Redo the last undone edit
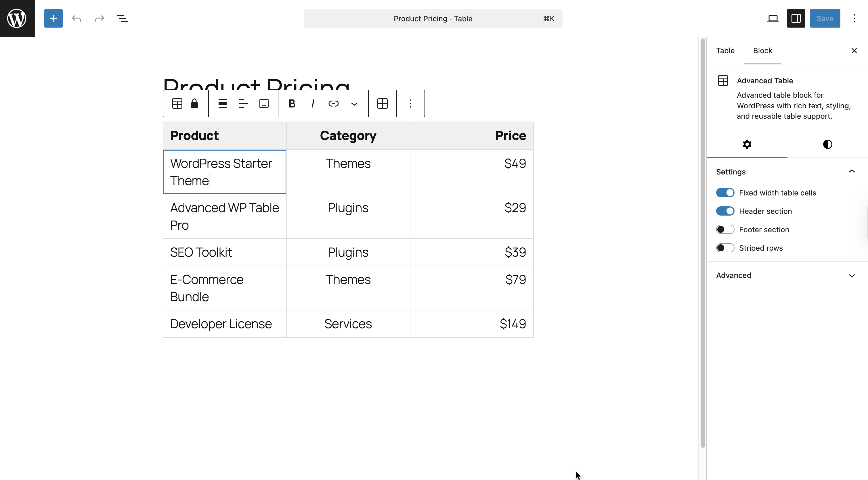 (x=100, y=18)
